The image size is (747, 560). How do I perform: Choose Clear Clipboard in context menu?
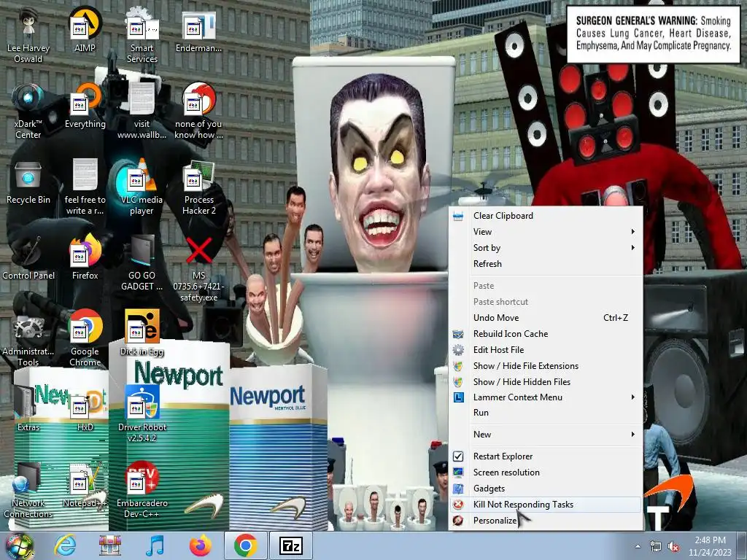point(546,216)
